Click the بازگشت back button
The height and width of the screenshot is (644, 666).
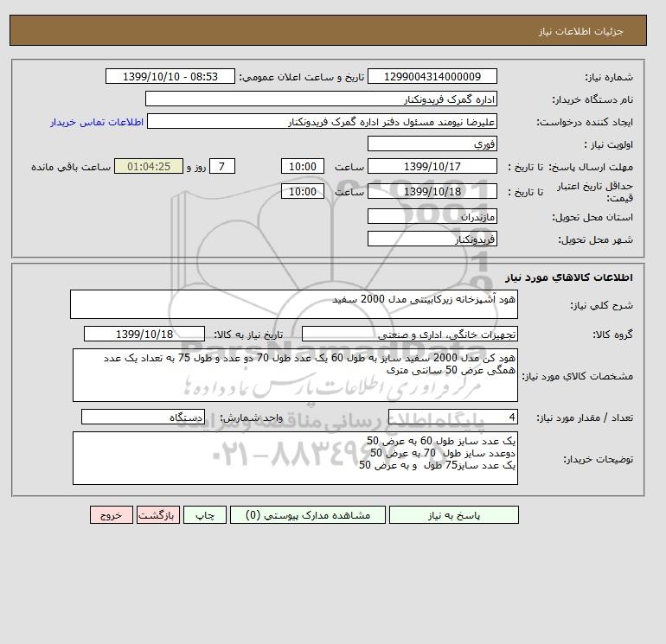point(158,514)
